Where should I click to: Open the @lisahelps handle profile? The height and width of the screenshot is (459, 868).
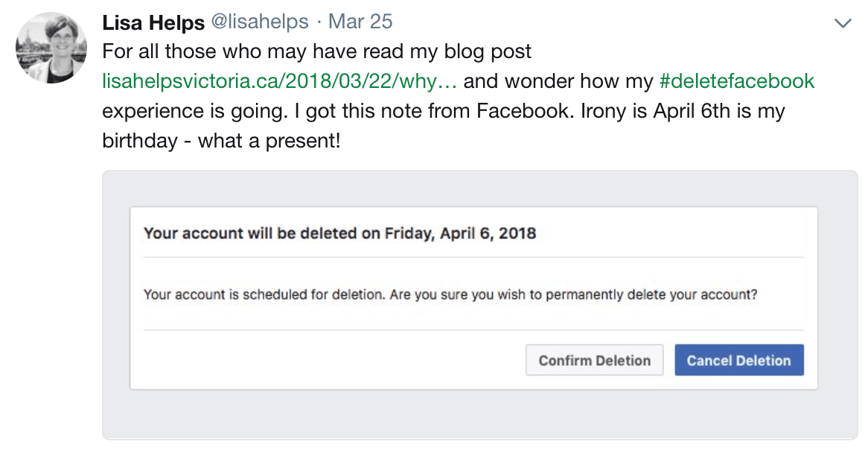[259, 22]
